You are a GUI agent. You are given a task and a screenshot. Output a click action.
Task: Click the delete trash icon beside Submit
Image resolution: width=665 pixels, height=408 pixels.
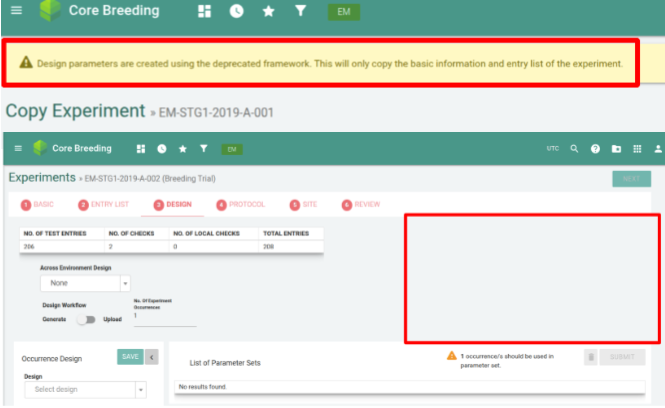click(x=591, y=357)
